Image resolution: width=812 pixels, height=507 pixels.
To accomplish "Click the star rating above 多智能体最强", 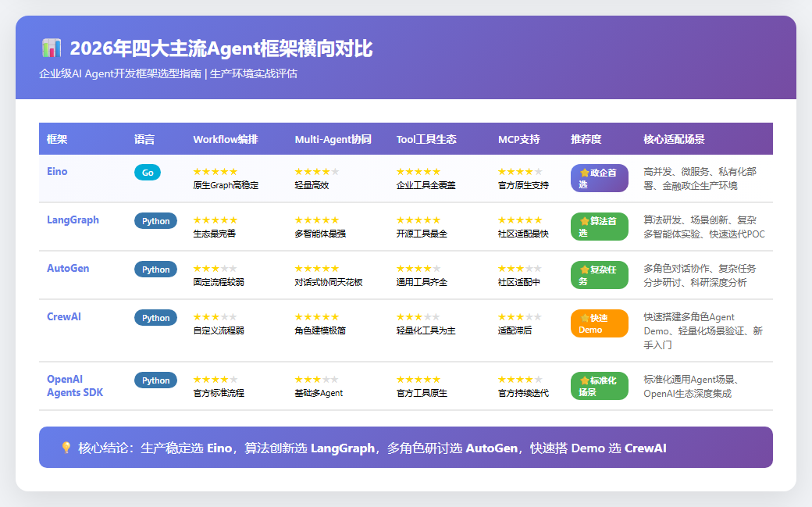I will coord(317,220).
